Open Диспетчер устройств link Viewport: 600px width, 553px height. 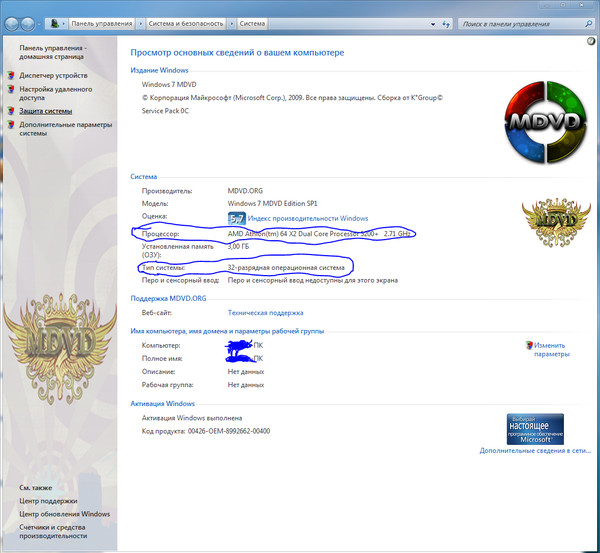[x=53, y=75]
